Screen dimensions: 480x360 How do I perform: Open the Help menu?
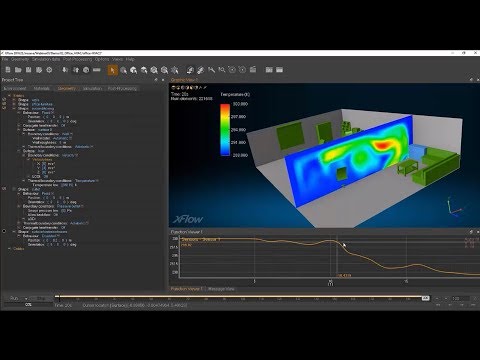130,59
